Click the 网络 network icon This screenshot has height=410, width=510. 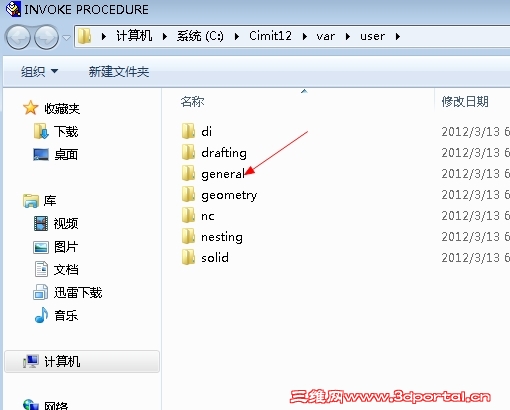tap(31, 404)
